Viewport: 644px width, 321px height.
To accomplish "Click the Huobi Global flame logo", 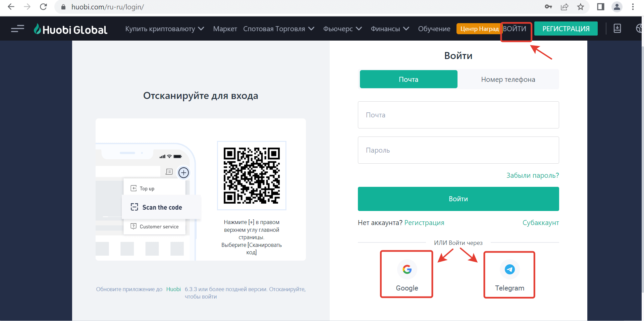I will coord(37,29).
